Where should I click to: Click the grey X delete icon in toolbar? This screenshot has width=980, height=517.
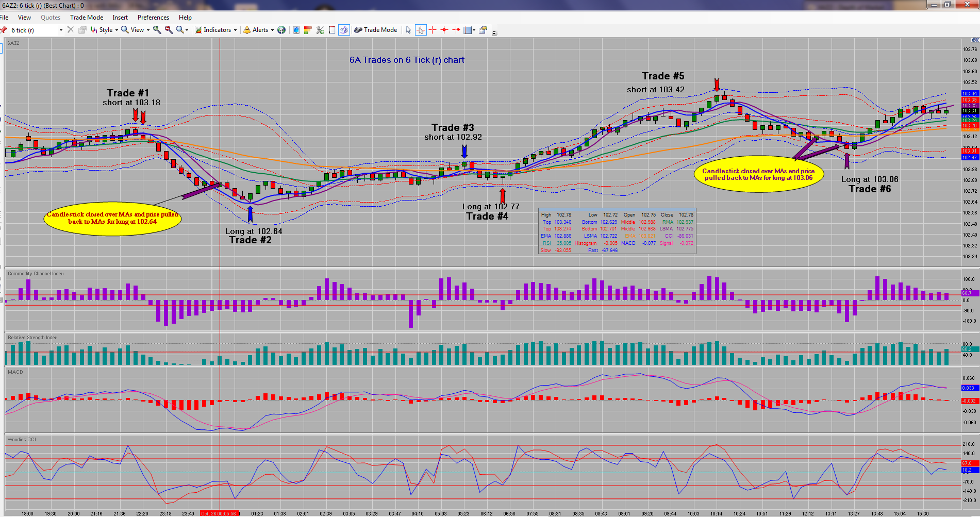(71, 30)
